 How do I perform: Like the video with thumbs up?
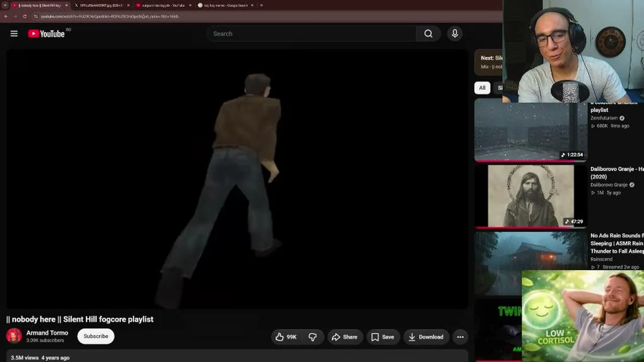coord(286,337)
